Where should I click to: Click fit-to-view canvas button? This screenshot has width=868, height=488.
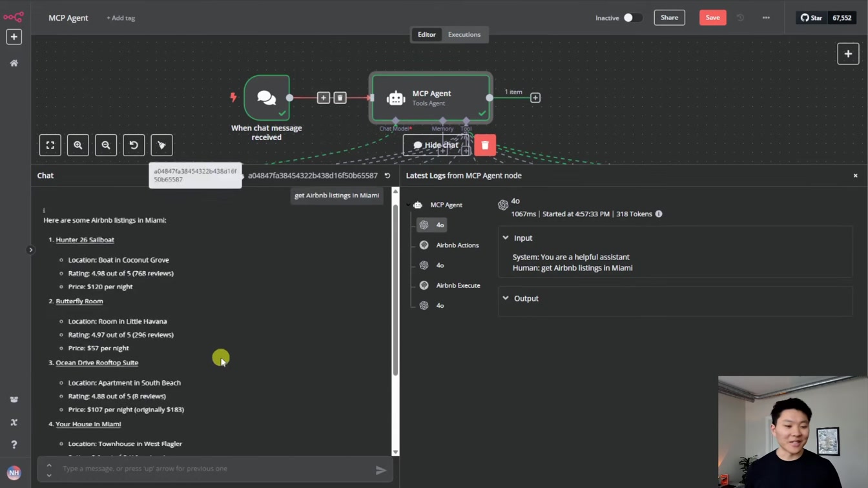50,145
